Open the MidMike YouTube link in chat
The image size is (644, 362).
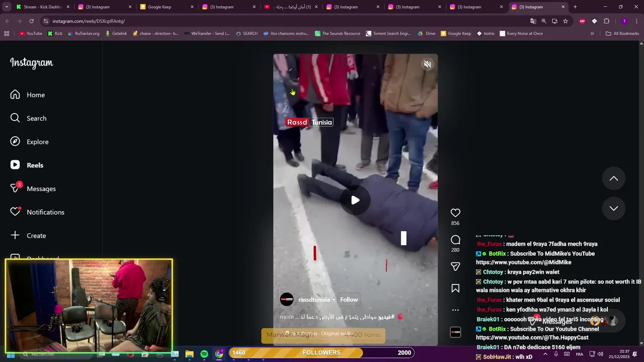point(523,262)
